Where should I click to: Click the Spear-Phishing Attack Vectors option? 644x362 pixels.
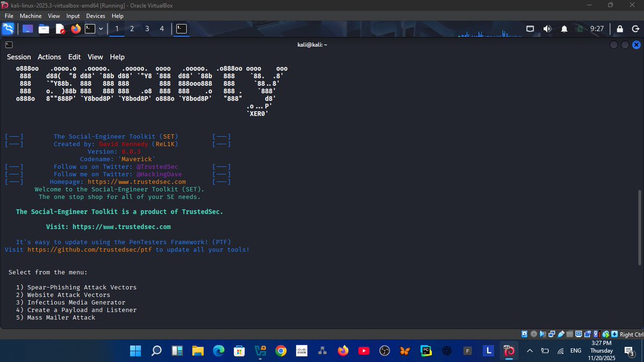point(76,287)
